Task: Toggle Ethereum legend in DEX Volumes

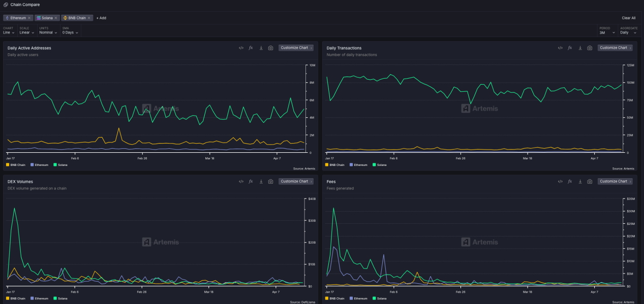Action: (40, 298)
